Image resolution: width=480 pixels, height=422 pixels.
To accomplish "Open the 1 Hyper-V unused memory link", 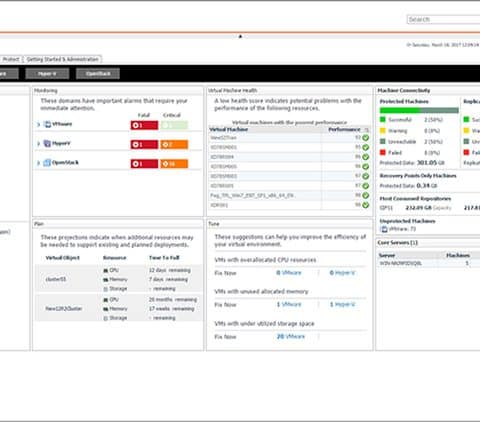I will 342,304.
